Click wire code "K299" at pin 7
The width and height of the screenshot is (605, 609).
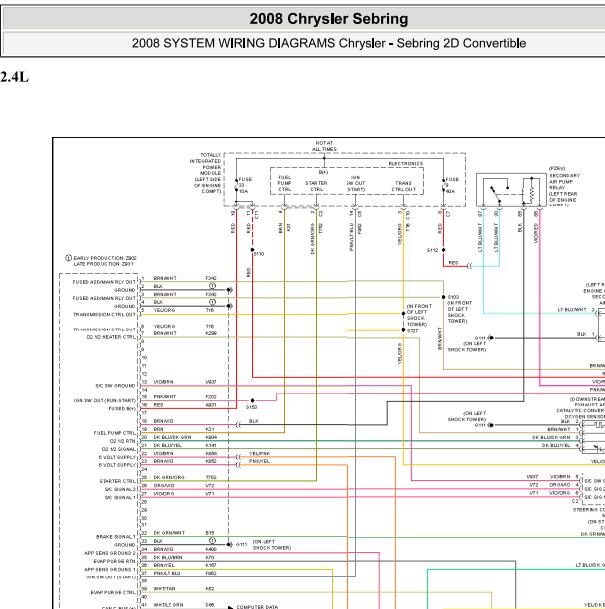pos(211,333)
